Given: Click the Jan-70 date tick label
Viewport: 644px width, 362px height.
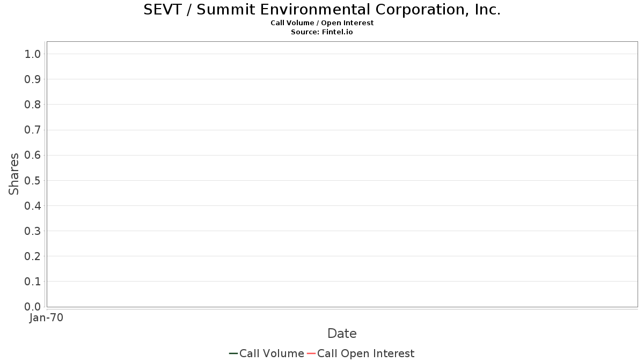Looking at the screenshot, I should click(47, 318).
